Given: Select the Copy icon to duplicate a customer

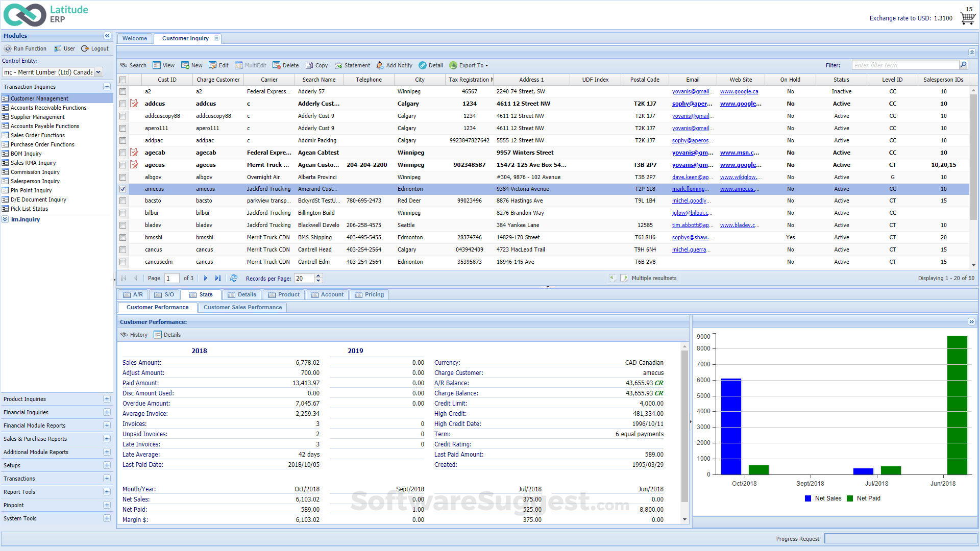Looking at the screenshot, I should [x=316, y=65].
